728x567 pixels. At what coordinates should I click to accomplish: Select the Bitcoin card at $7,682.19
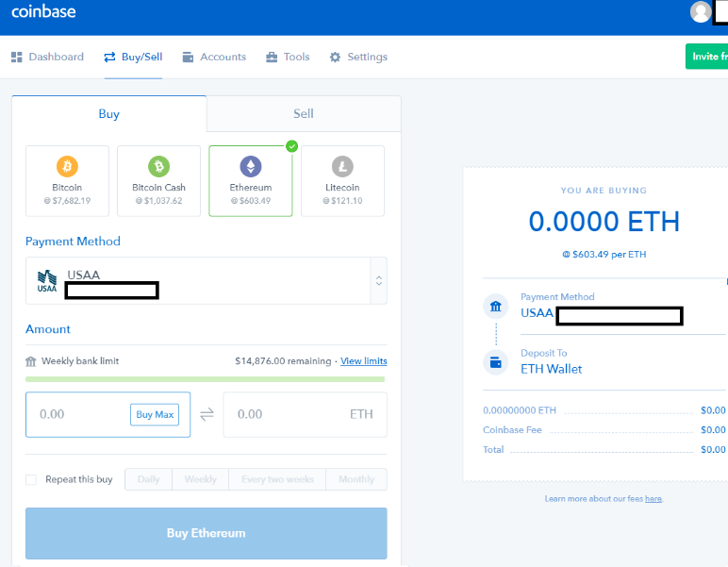tap(67, 181)
